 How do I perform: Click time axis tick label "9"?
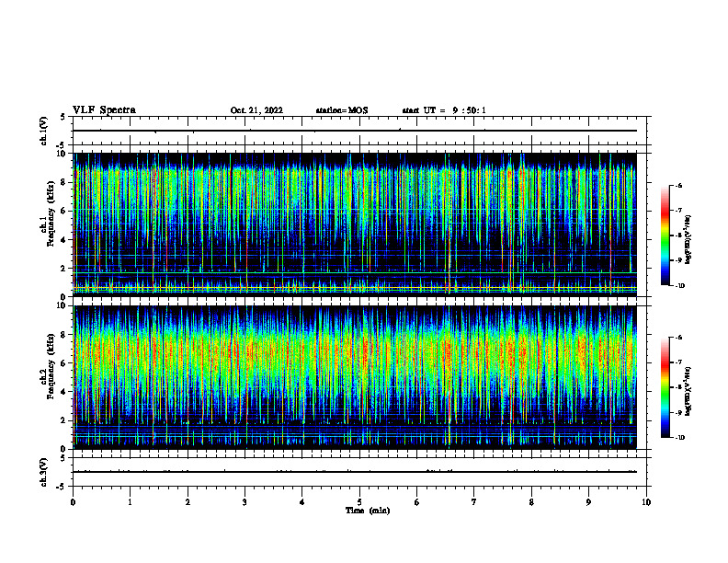coord(588,502)
